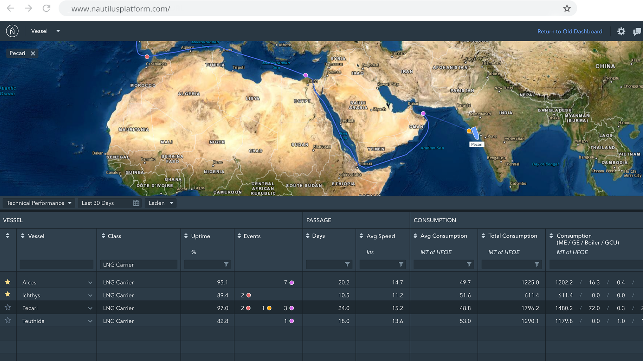643x361 pixels.
Task: Bookmark page with browser star icon
Action: point(567,9)
